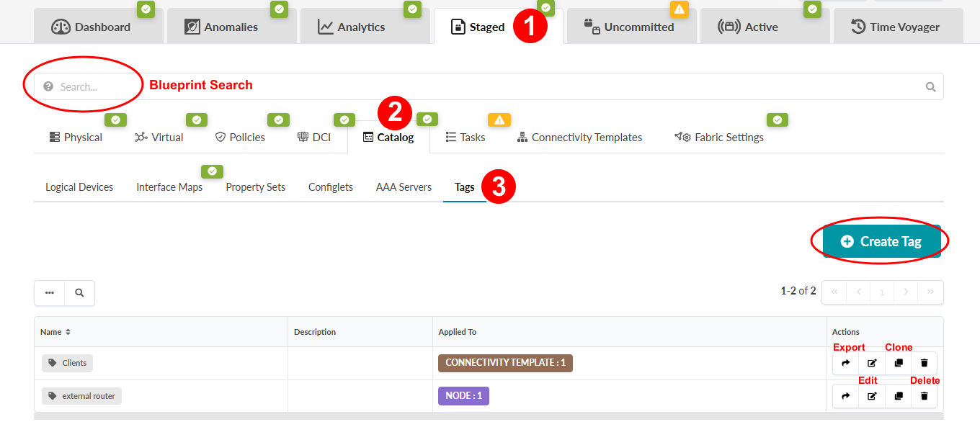Image resolution: width=980 pixels, height=427 pixels.
Task: Click the horizontal scrollbar below the table
Action: pos(489,416)
